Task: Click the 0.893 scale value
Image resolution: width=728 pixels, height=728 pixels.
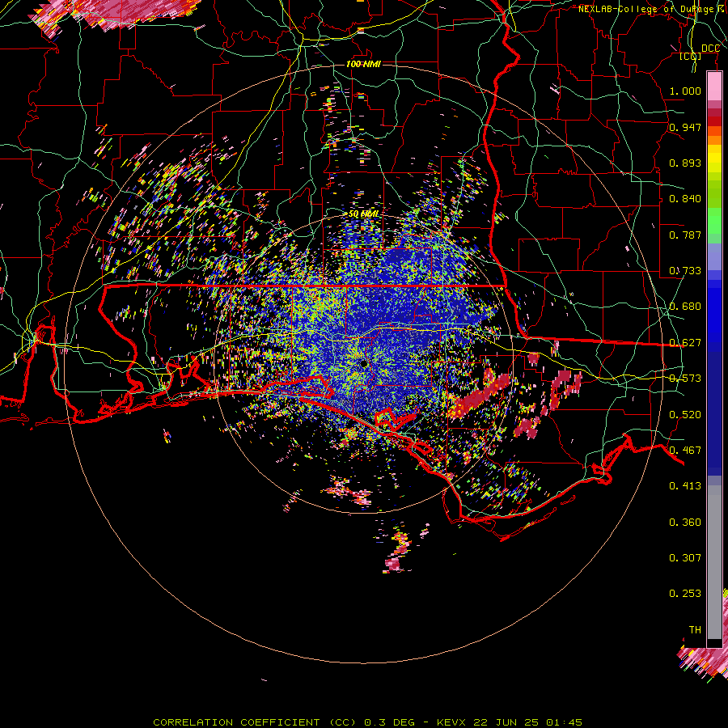Action: click(x=685, y=163)
